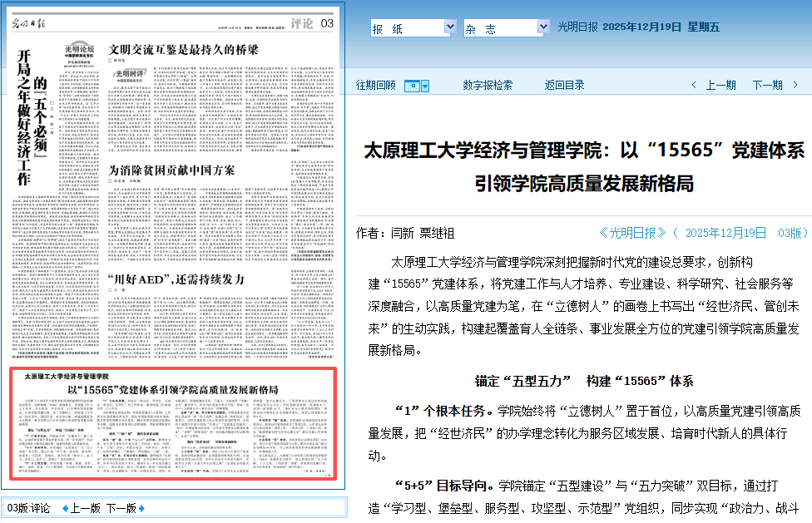
Task: Go to 下一期 next issue
Action: [x=767, y=85]
